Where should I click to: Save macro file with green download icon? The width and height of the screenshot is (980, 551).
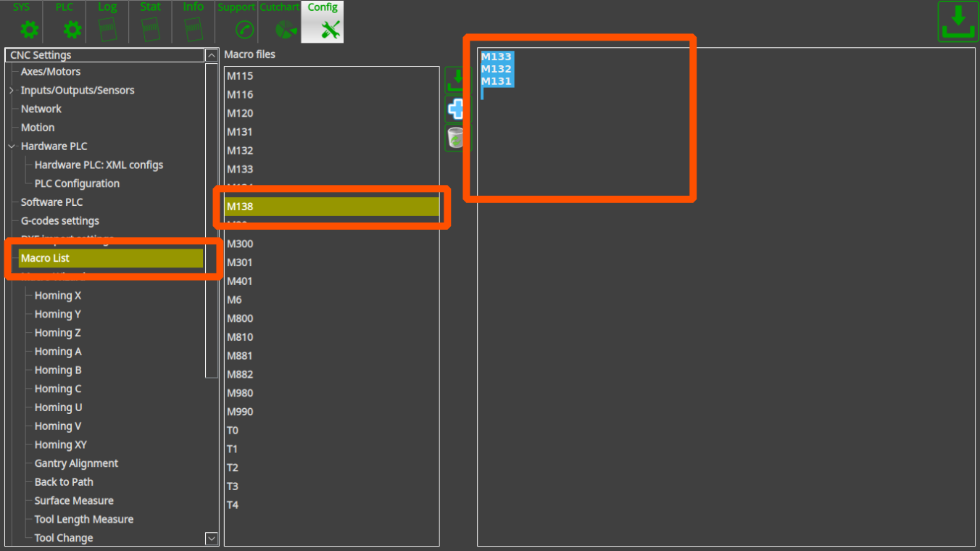tap(456, 80)
